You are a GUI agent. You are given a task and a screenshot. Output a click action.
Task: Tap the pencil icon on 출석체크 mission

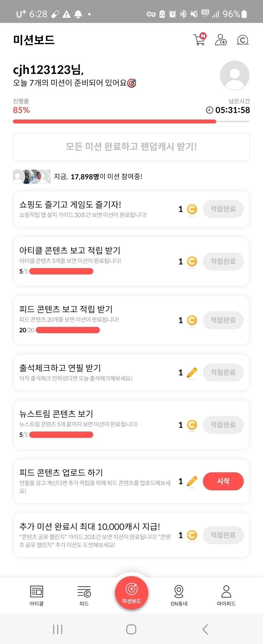(192, 372)
